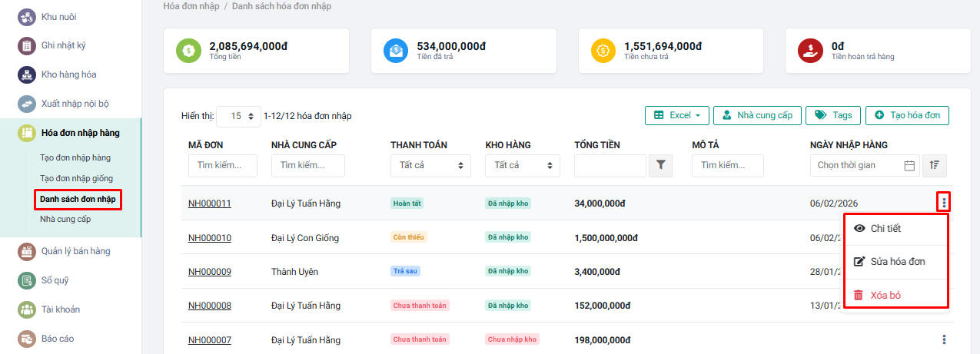Open the Thanh toán filter dropdown
The image size is (980, 354).
click(x=430, y=165)
